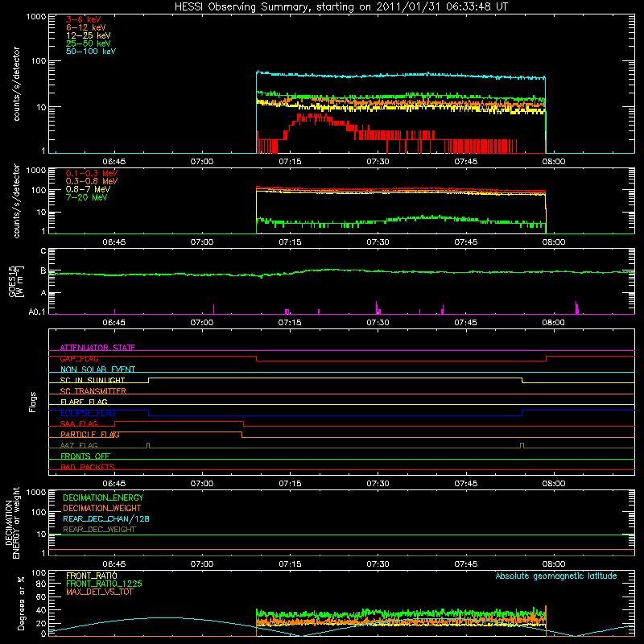Viewport: 644px width, 644px height.
Task: Click the DECIMATION_ENERGY legend label
Action: [x=103, y=497]
